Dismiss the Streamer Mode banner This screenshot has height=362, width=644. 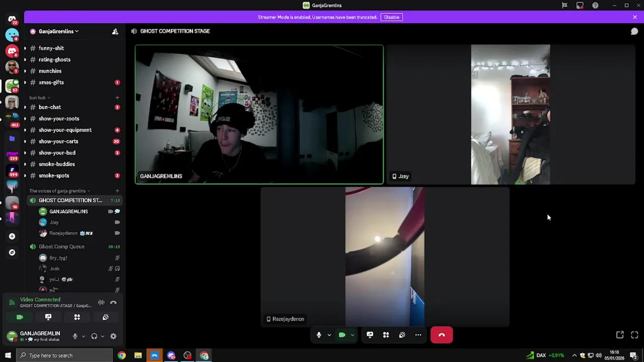634,17
